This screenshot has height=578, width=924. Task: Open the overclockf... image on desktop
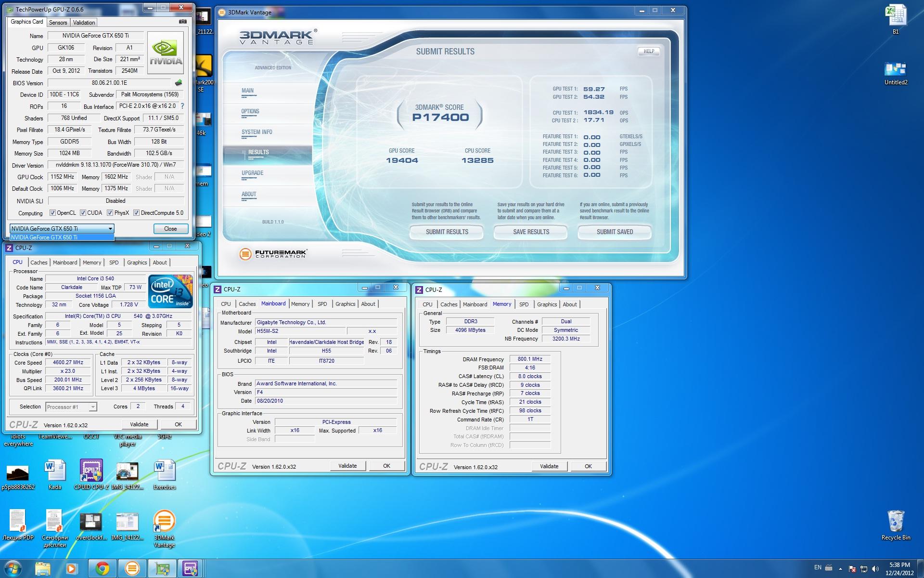click(x=91, y=526)
